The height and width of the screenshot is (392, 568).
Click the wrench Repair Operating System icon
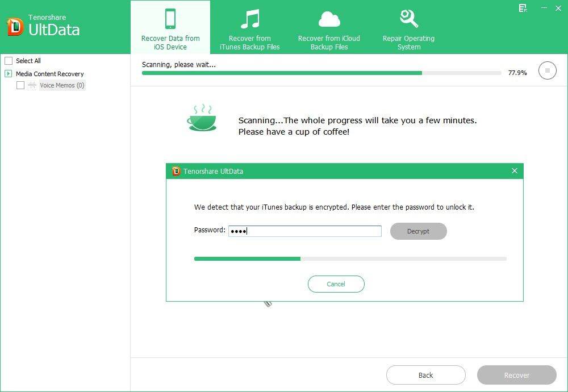tap(408, 19)
